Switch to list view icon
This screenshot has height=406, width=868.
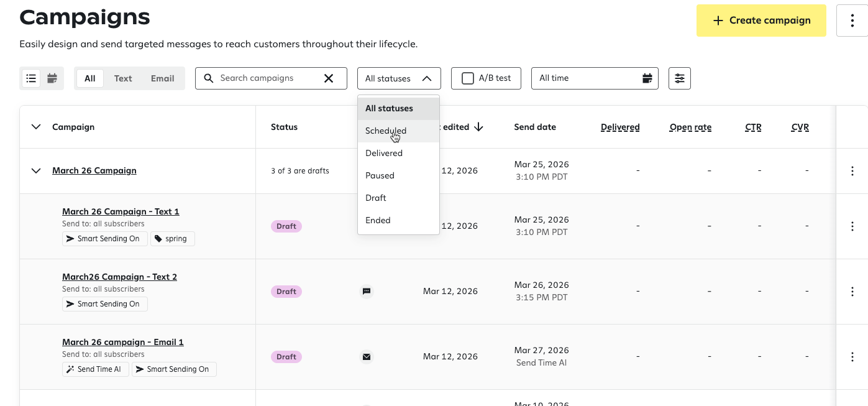coord(31,78)
